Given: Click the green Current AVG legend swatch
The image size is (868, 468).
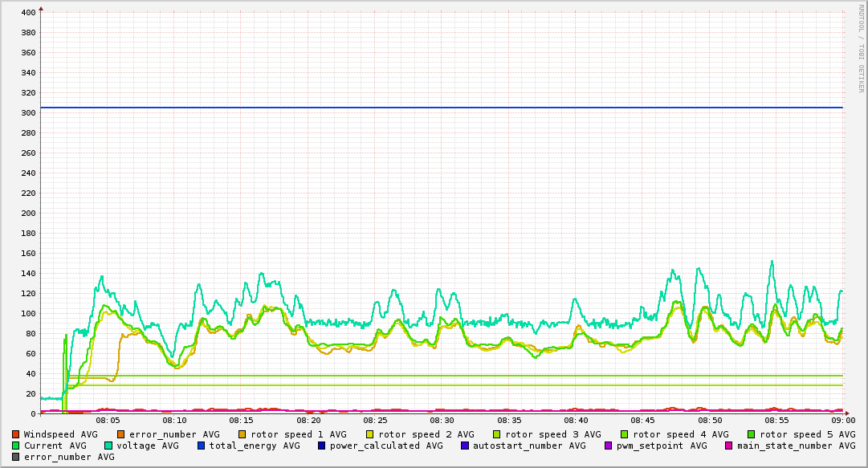Looking at the screenshot, I should pyautogui.click(x=16, y=446).
